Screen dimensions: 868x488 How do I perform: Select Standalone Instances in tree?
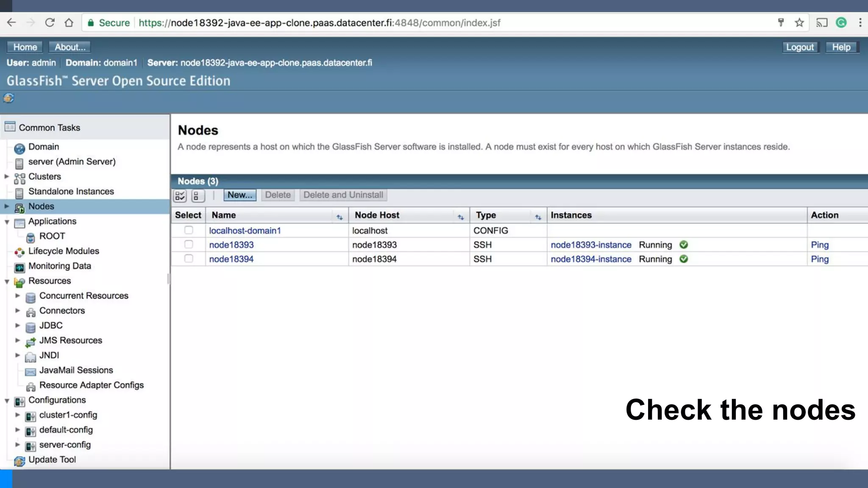[71, 191]
